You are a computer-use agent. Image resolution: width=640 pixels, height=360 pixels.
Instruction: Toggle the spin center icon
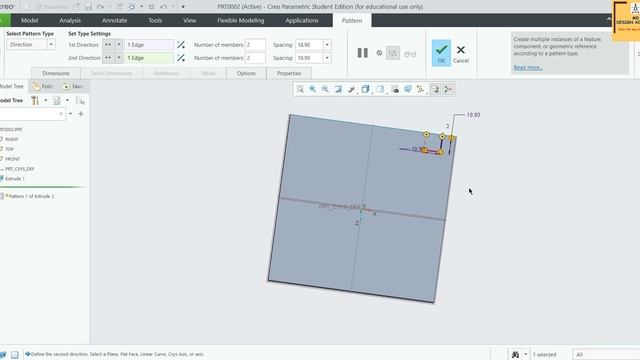click(x=448, y=89)
